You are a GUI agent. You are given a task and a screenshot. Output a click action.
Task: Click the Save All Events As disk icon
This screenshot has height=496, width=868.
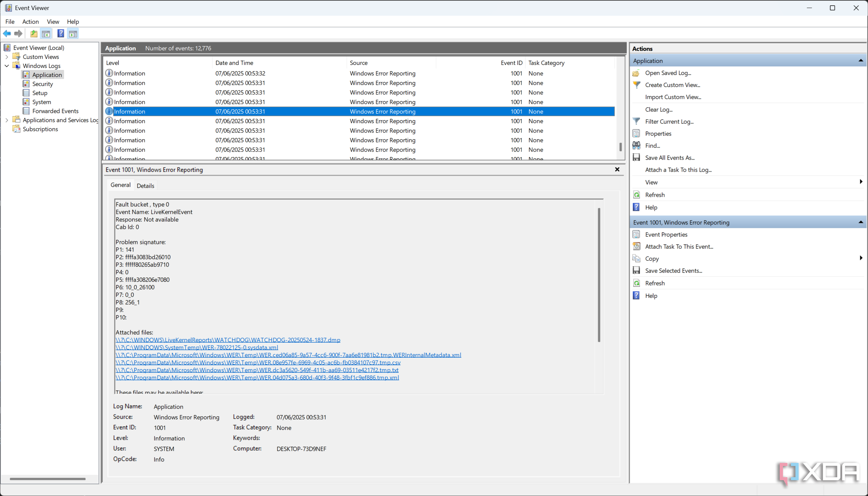(636, 157)
